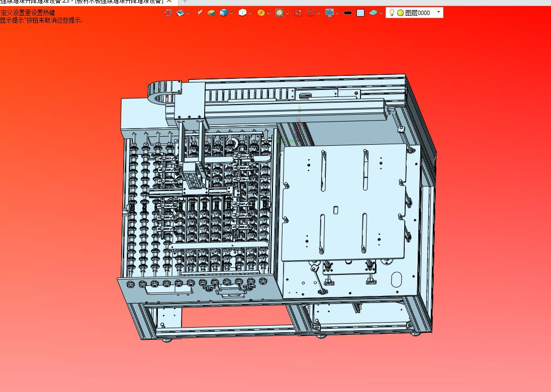551x392 pixels.
Task: Select the document tab with the .Z3 file title
Action: [x=82, y=2]
